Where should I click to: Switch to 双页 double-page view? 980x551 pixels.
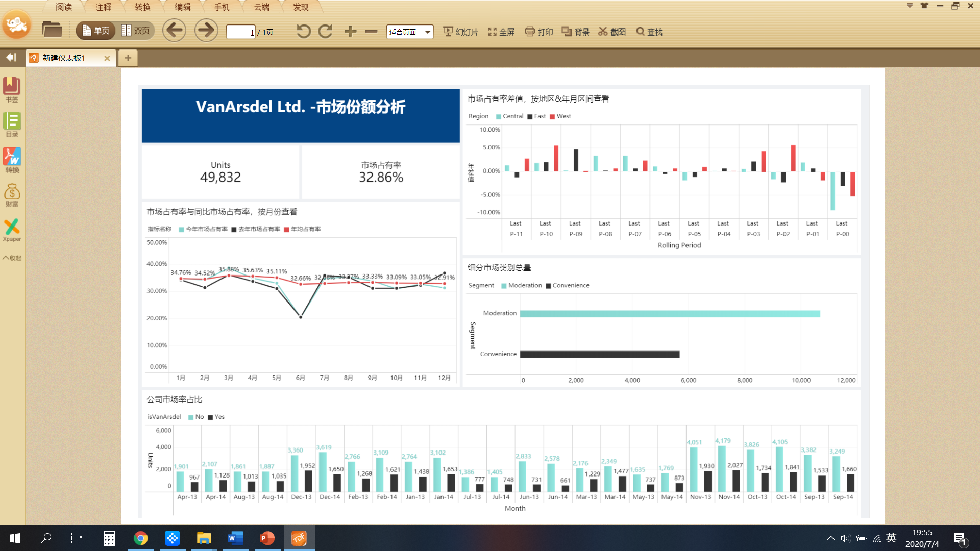click(136, 31)
